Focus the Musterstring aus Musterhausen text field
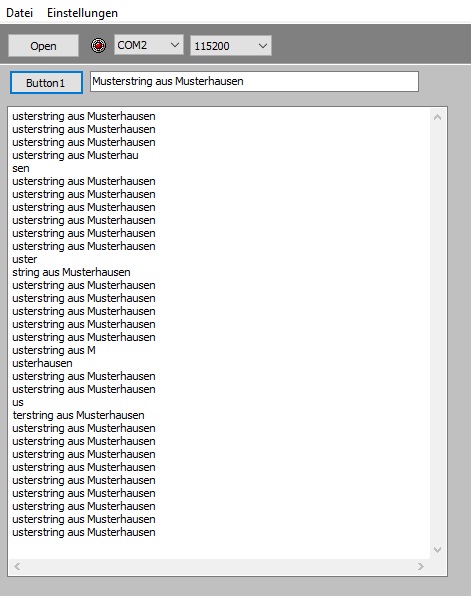The image size is (471, 596). 254,81
